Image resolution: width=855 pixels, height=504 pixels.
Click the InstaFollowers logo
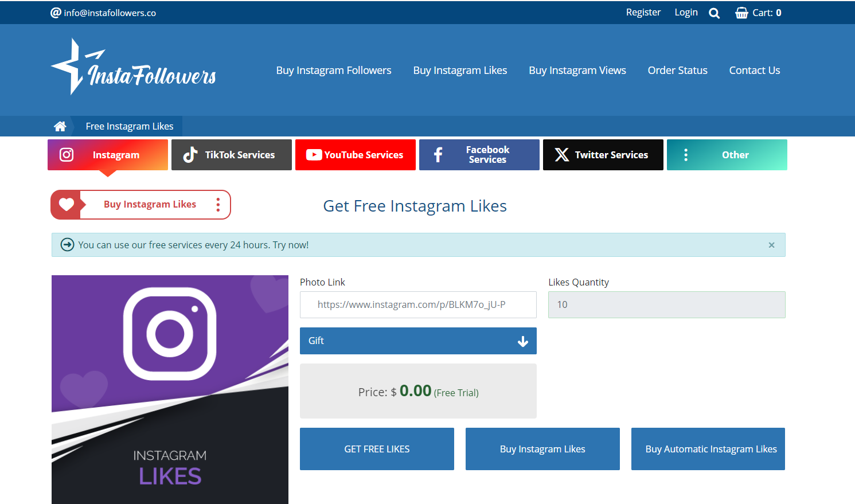(134, 67)
